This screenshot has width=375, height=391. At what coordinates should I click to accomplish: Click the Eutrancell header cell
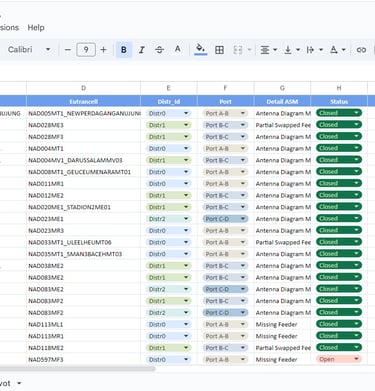pos(83,101)
